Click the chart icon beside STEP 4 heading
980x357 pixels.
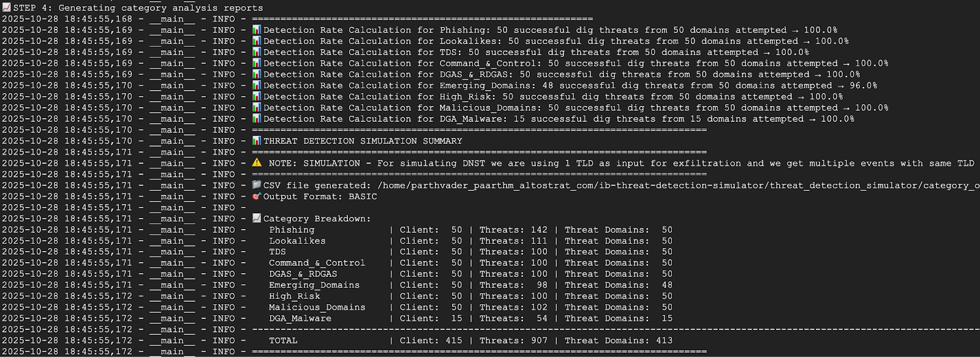(6, 7)
